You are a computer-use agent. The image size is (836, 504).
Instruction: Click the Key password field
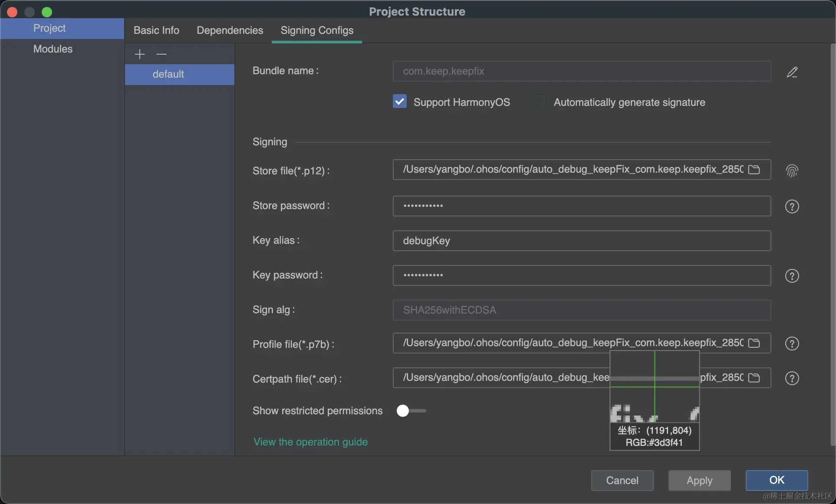pos(582,275)
